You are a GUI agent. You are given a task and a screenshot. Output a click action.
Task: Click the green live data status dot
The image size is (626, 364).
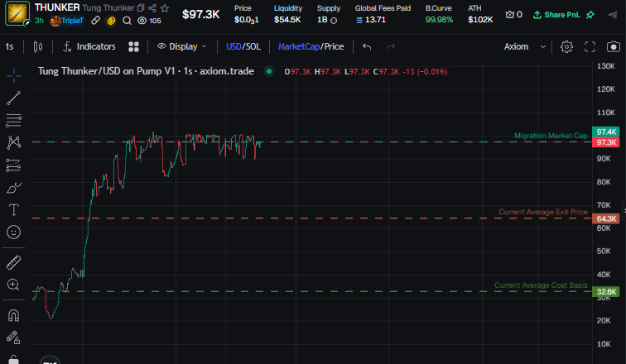(269, 71)
